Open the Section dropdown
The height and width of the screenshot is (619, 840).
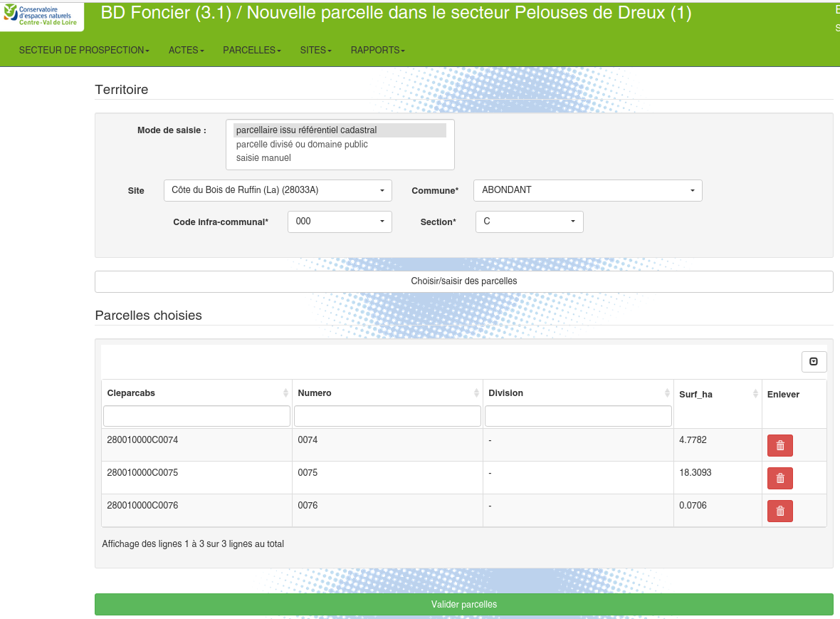pos(529,222)
